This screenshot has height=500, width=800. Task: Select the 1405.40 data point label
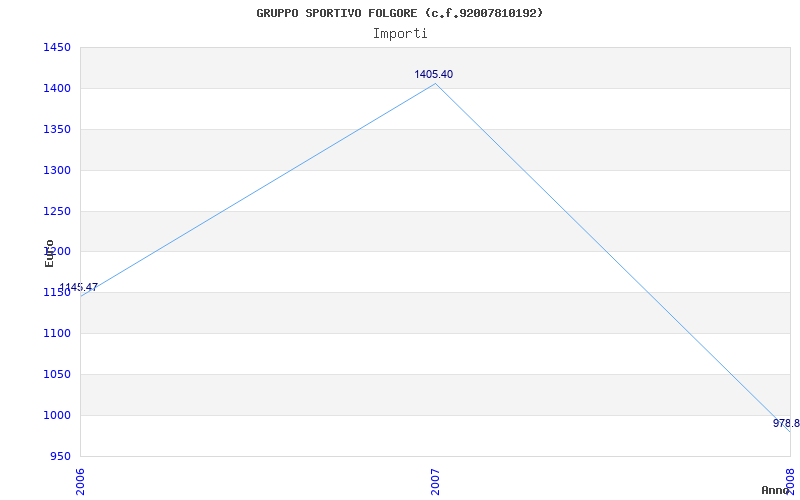(x=433, y=74)
